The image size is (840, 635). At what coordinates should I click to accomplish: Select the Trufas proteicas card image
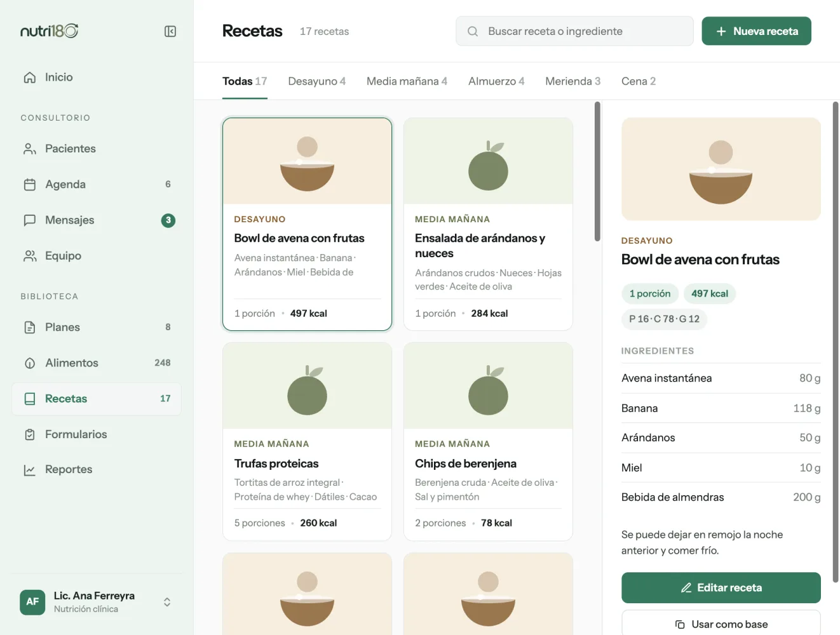[x=308, y=386]
